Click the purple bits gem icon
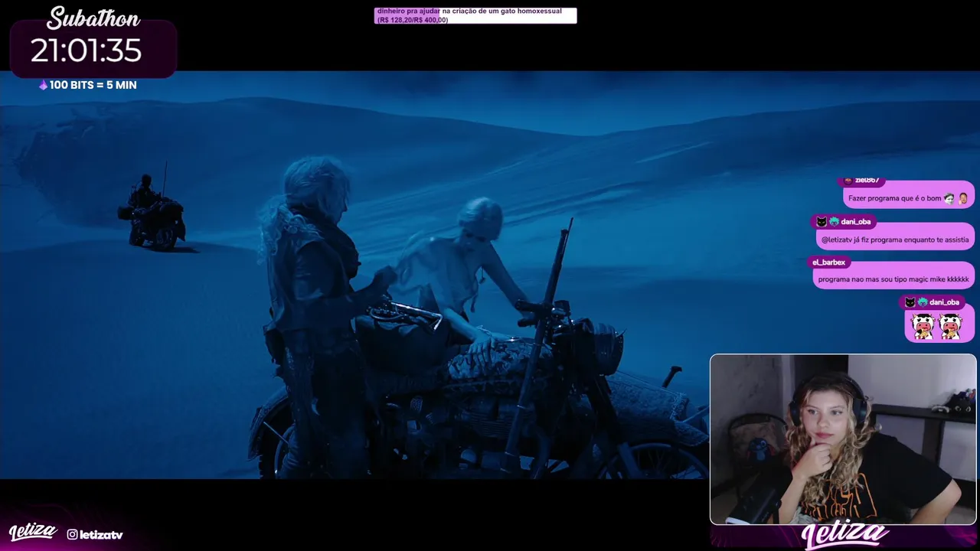 click(43, 86)
